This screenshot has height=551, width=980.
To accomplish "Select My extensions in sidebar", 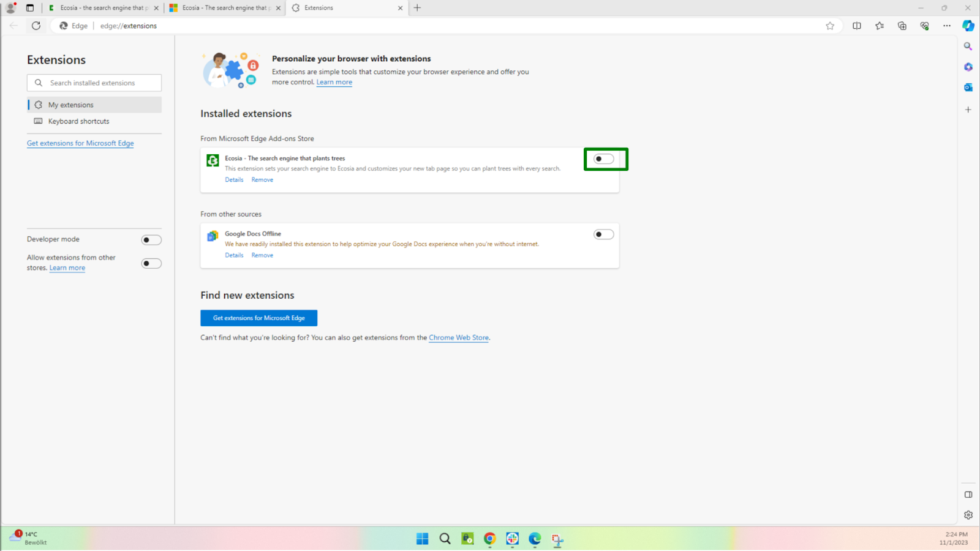I will tap(94, 105).
